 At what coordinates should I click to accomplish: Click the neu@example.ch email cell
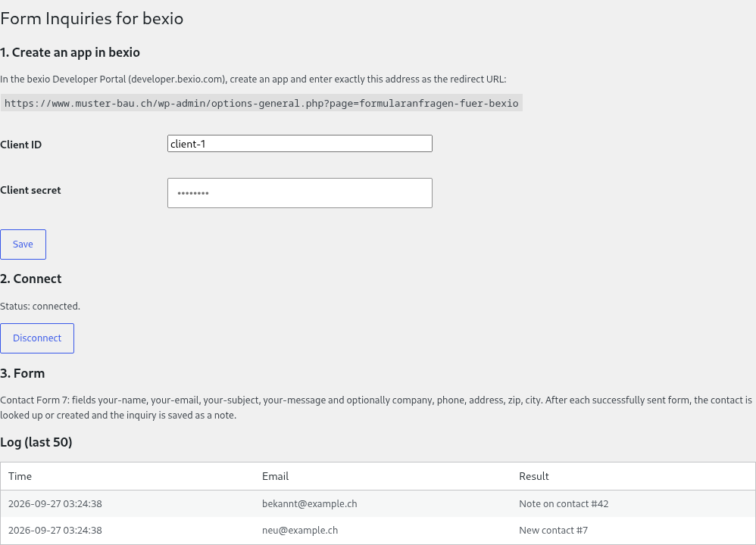point(300,530)
